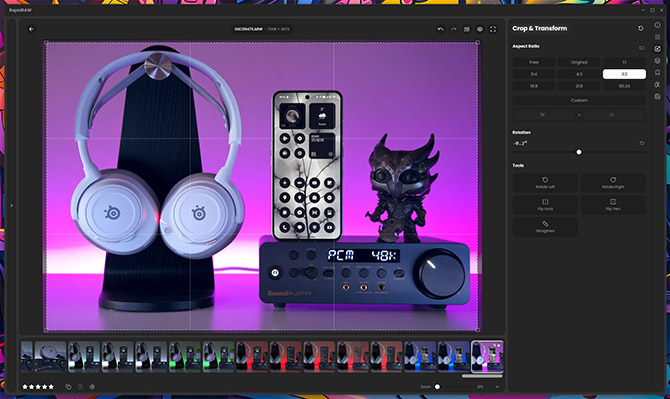Image resolution: width=670 pixels, height=399 pixels.
Task: Select the Crop panel icon in the sidebar
Action: tap(657, 49)
